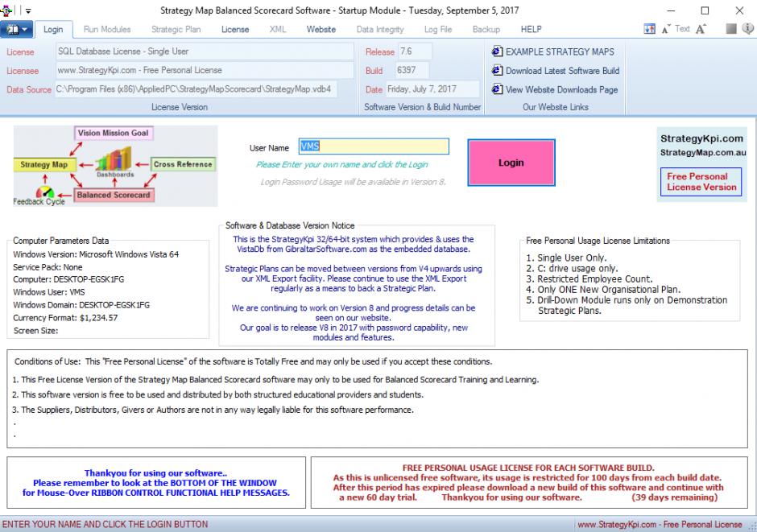Open the EXAMPLE STRATEGY MAPS link
757x532 pixels.
pyautogui.click(x=560, y=52)
